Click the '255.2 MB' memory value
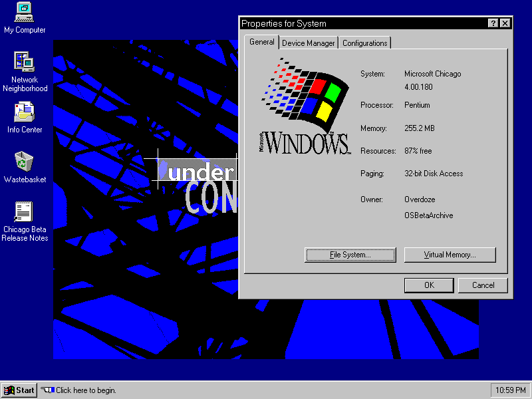Image resolution: width=532 pixels, height=399 pixels. point(420,128)
